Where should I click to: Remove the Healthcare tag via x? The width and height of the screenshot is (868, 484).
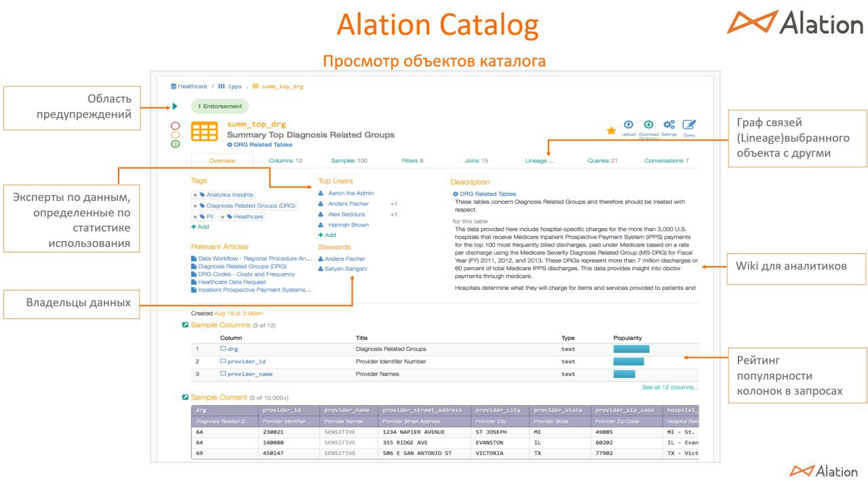click(x=223, y=217)
